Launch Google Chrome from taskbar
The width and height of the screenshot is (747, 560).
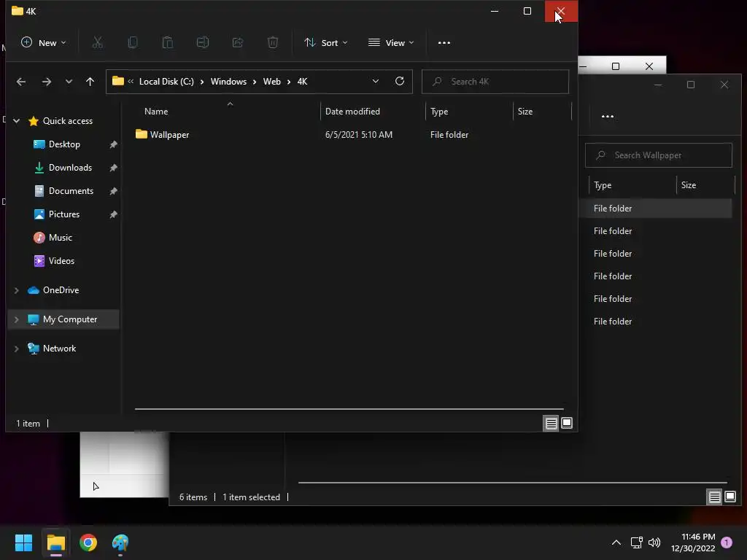point(88,542)
